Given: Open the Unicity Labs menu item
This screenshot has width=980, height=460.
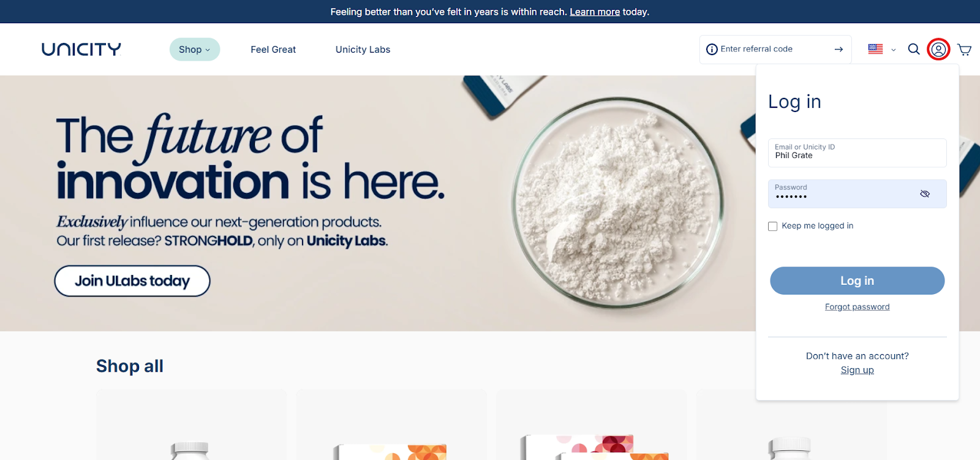Looking at the screenshot, I should [363, 50].
